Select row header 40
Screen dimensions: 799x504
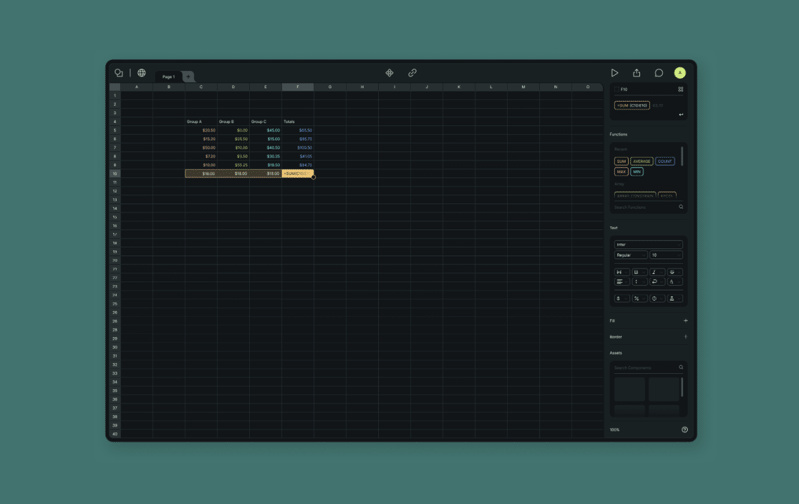[115, 434]
